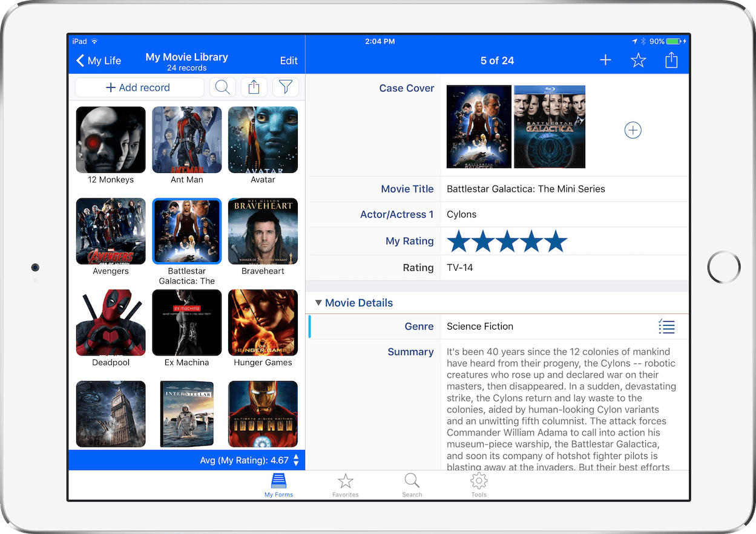
Task: Add a new record
Action: (x=139, y=88)
